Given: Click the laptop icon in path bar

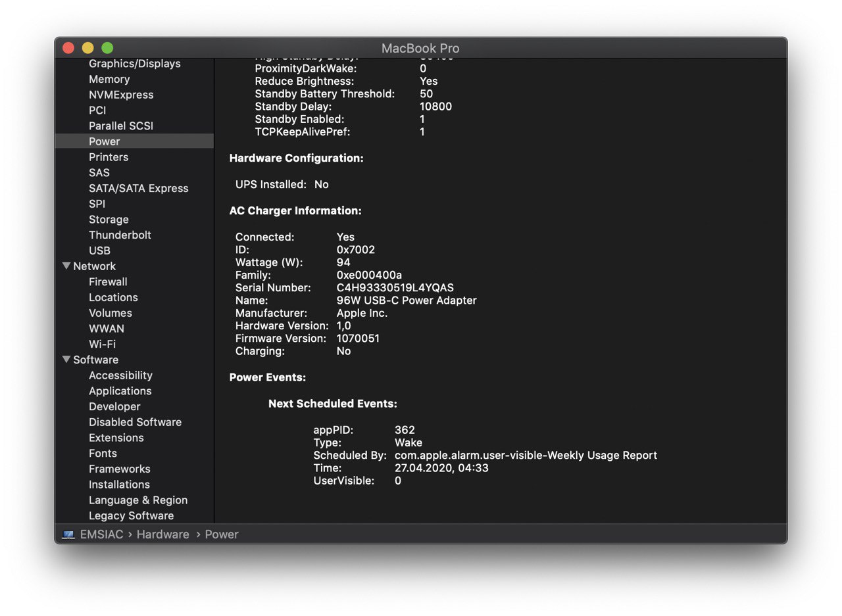Looking at the screenshot, I should click(68, 534).
